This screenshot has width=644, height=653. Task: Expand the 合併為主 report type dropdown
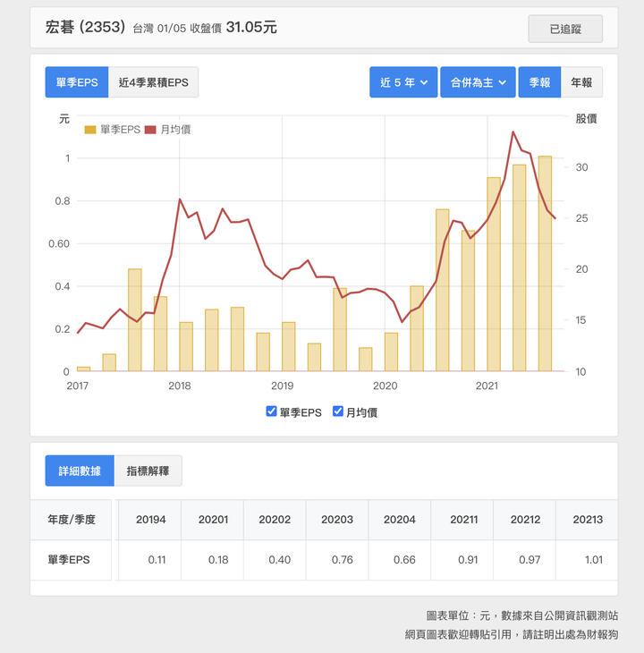478,82
